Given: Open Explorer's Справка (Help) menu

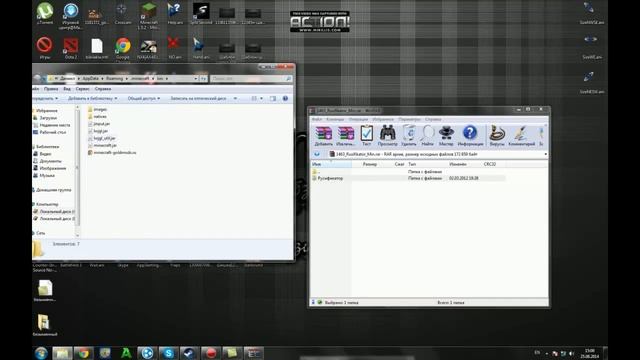Looking at the screenshot, I should pos(103,89).
